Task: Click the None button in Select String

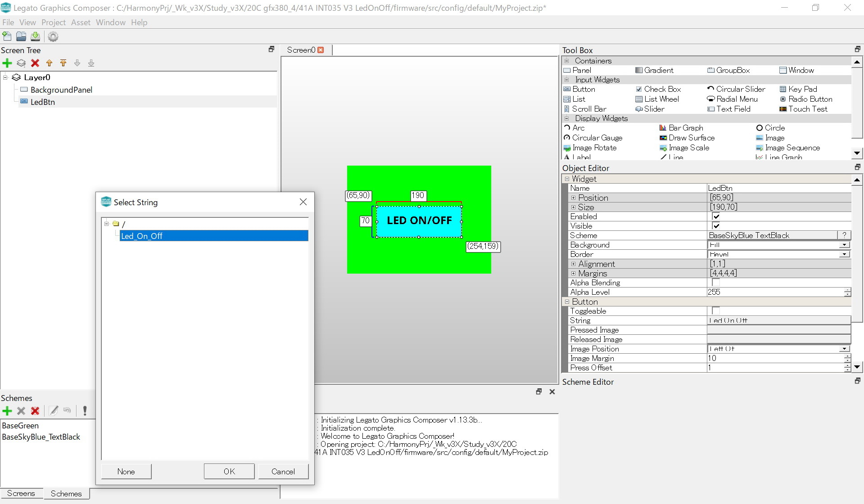Action: pos(126,471)
